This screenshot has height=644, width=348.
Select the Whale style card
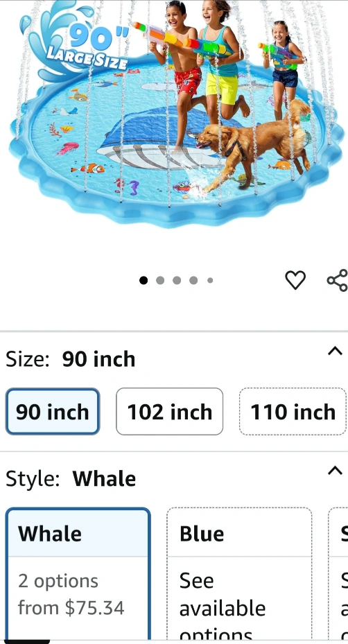(78, 575)
